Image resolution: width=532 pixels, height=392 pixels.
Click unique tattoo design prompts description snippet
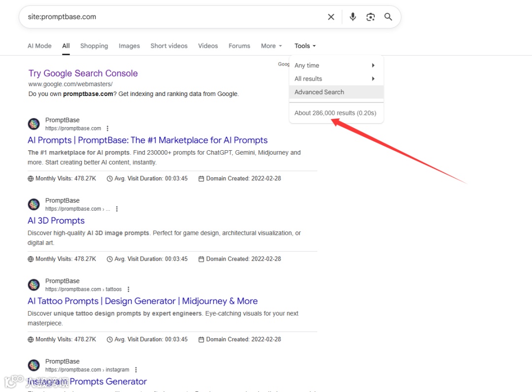point(163,318)
